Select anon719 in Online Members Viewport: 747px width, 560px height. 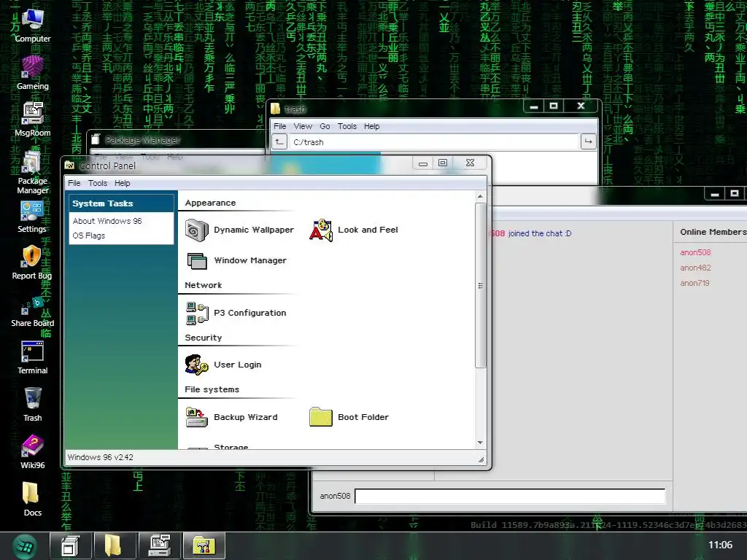[695, 283]
